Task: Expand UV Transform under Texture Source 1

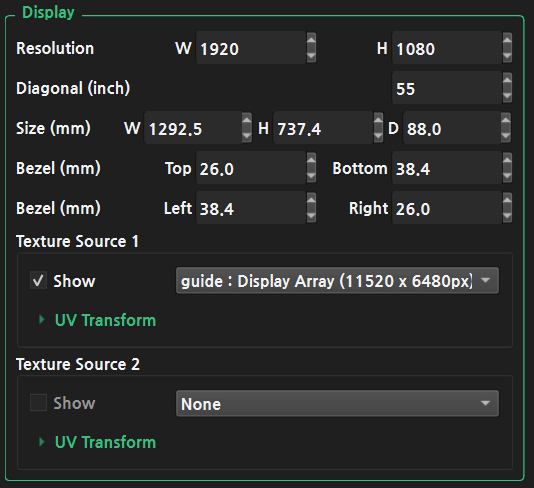Action: click(x=42, y=319)
